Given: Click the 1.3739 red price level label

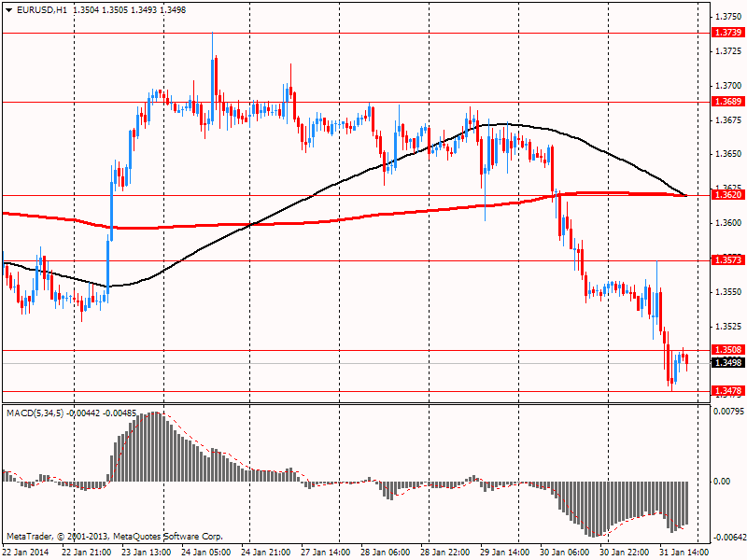Looking at the screenshot, I should [728, 33].
